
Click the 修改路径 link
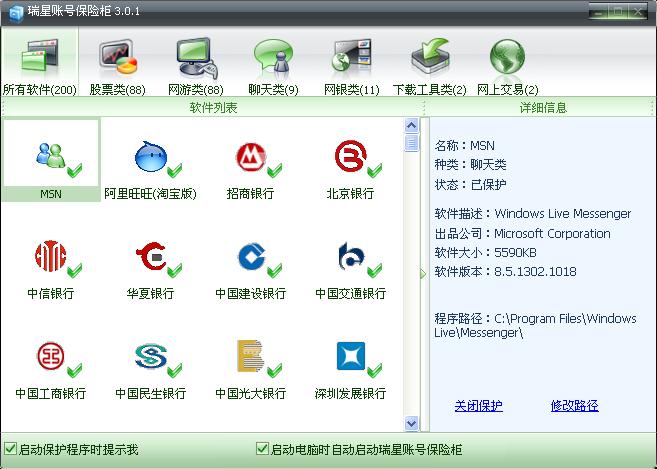point(574,405)
